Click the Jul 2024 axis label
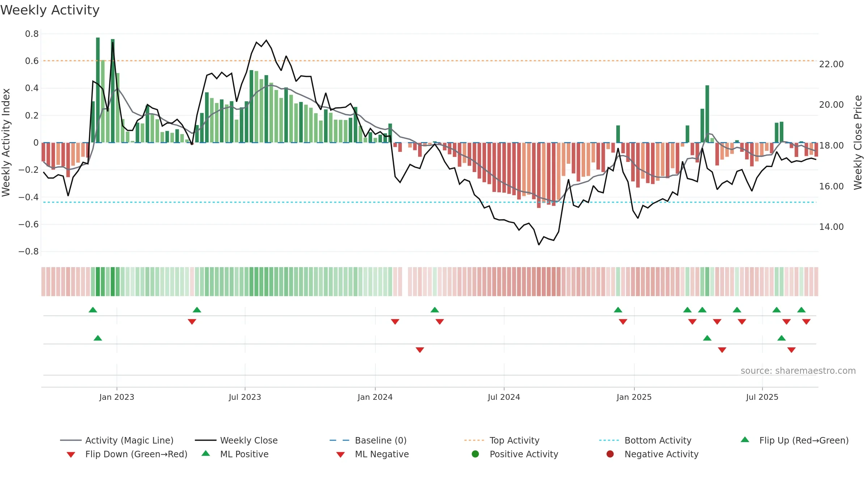The height and width of the screenshot is (488, 868). 504,397
